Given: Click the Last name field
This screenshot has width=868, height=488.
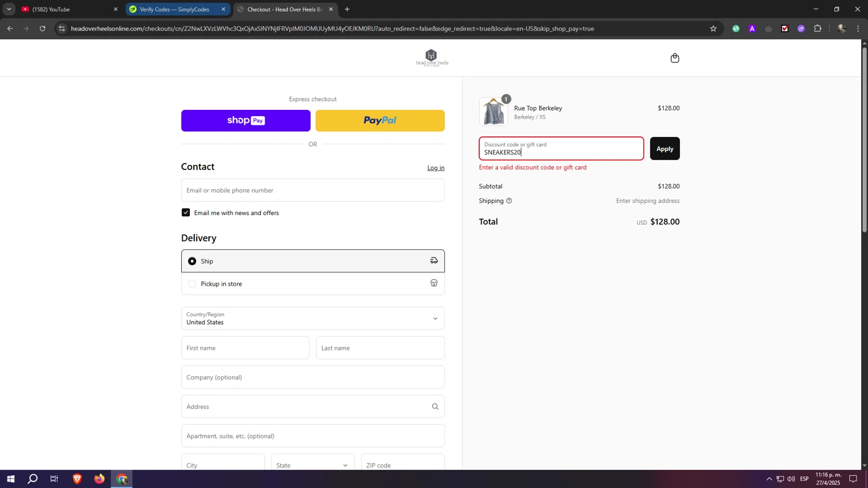Looking at the screenshot, I should [380, 347].
